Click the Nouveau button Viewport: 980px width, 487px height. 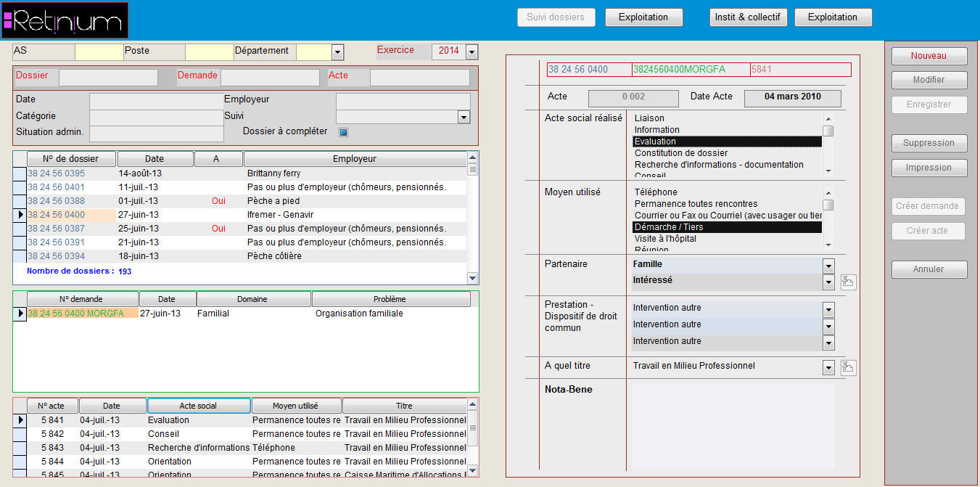929,56
